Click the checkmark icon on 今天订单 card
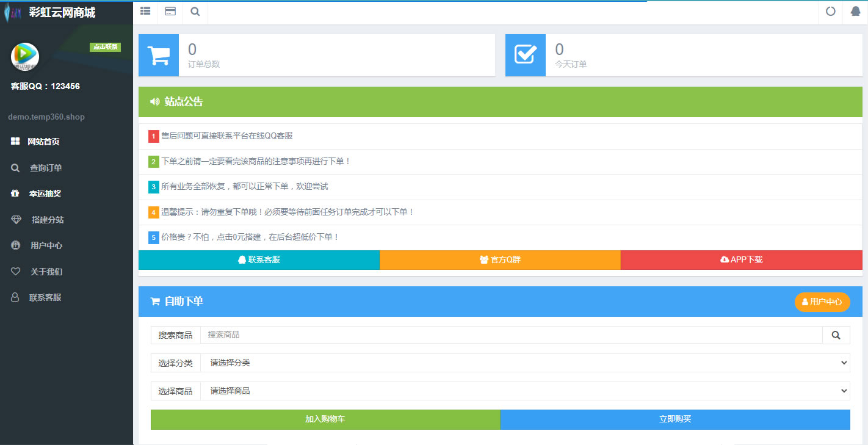This screenshot has height=445, width=868. 526,55
